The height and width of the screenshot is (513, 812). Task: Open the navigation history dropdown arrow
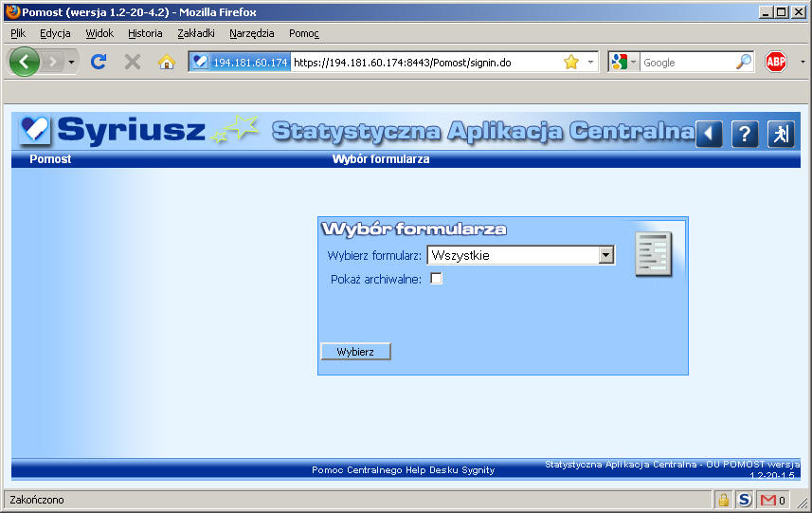pyautogui.click(x=71, y=63)
